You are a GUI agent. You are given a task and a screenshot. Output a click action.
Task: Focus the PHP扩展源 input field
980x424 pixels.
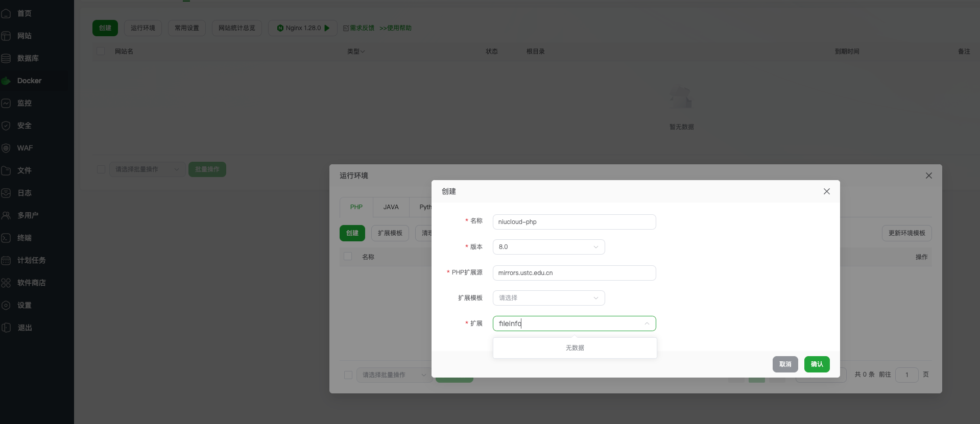575,273
